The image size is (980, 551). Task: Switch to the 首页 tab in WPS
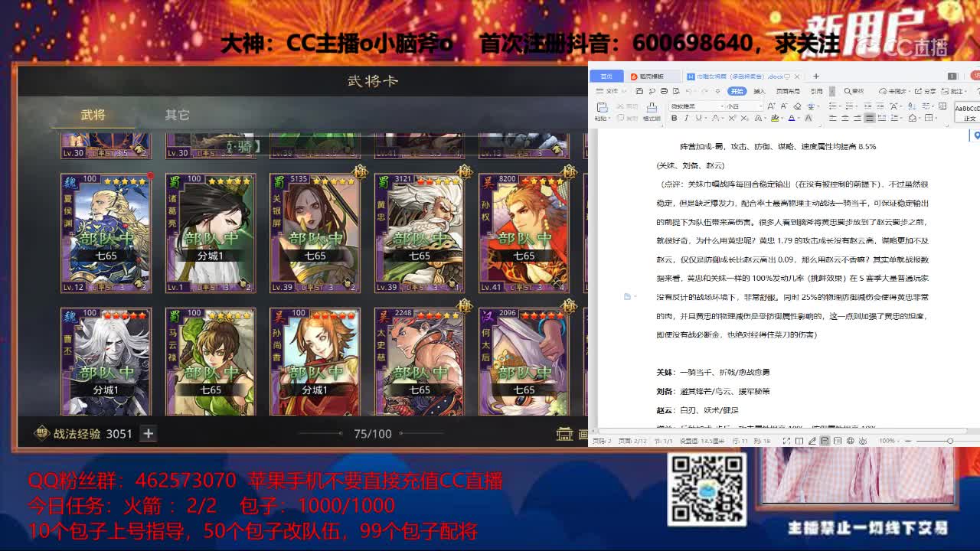pos(606,76)
